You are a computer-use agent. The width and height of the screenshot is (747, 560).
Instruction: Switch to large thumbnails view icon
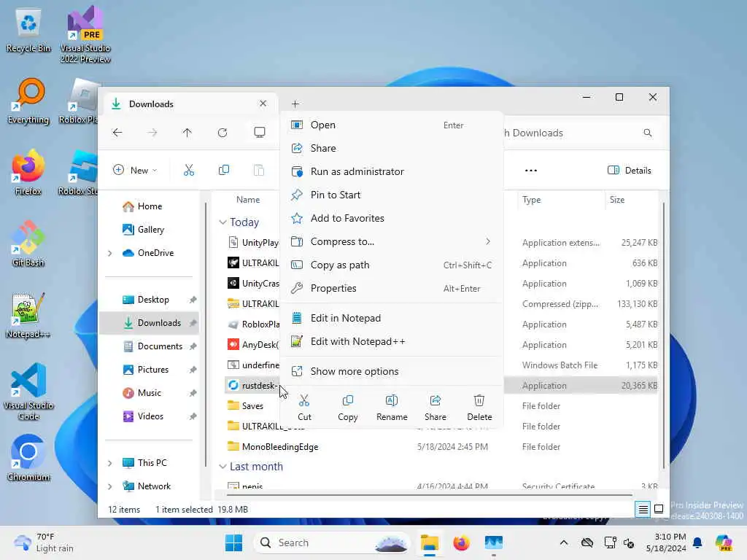659,510
